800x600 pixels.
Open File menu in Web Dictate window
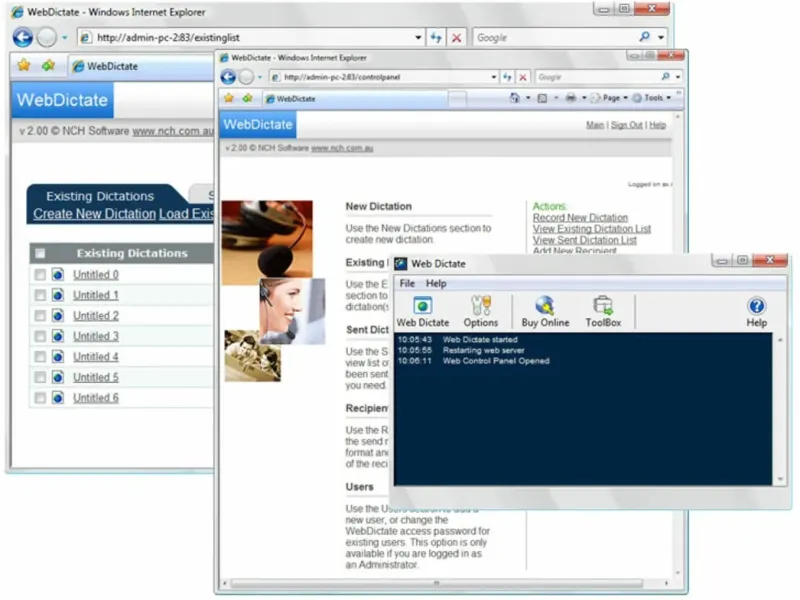[407, 283]
